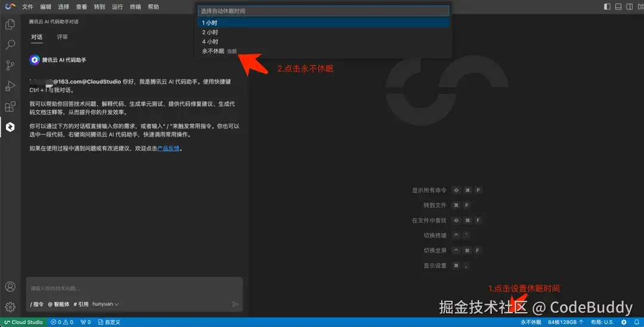
Task: Switch to the 对话 tab
Action: tap(36, 37)
